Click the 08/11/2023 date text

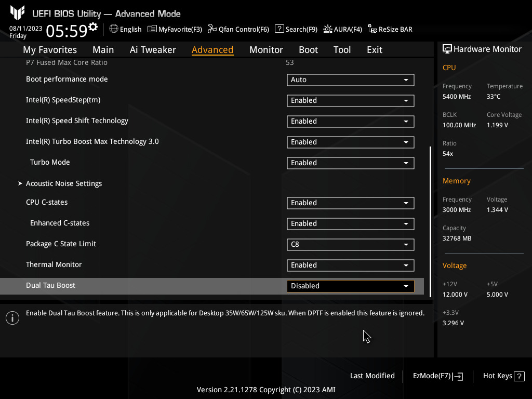(26, 29)
